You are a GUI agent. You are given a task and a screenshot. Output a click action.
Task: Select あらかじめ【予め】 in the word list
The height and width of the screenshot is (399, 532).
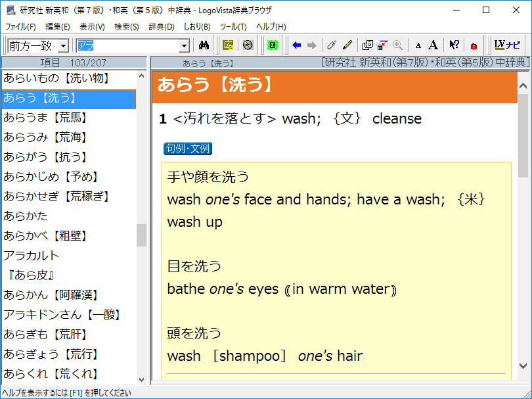(51, 177)
